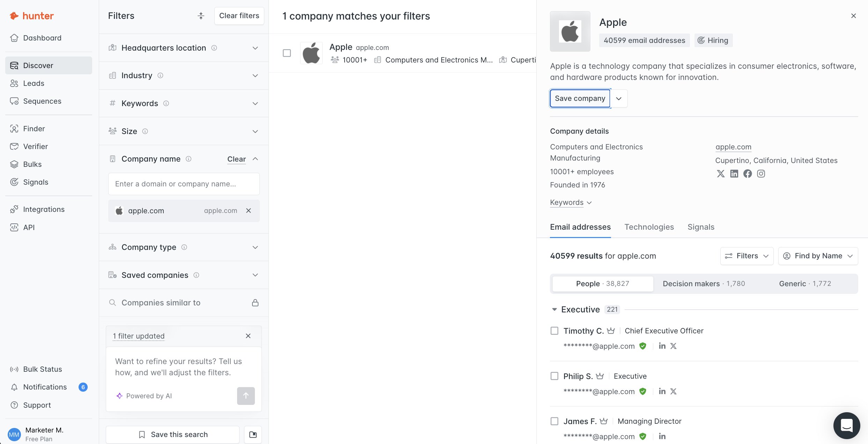Viewport: 868px width, 444px height.
Task: Close the Apple company detail panel
Action: pyautogui.click(x=853, y=16)
